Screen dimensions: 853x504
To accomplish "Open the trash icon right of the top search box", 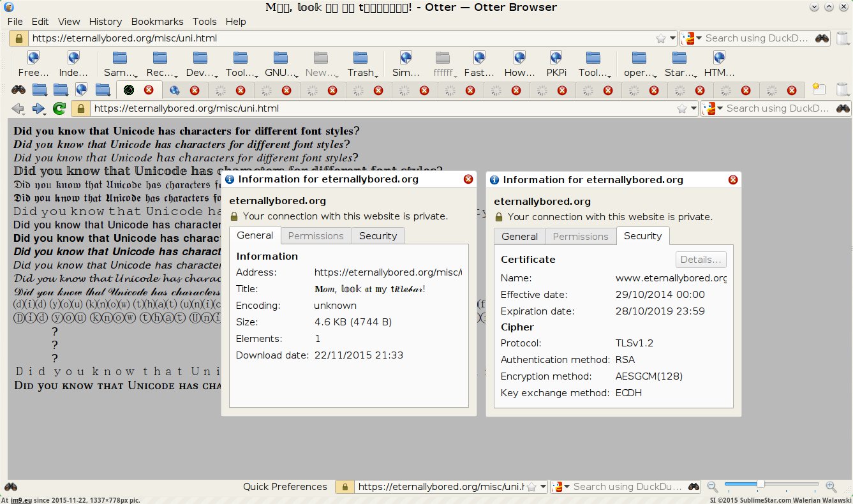I will tap(841, 38).
